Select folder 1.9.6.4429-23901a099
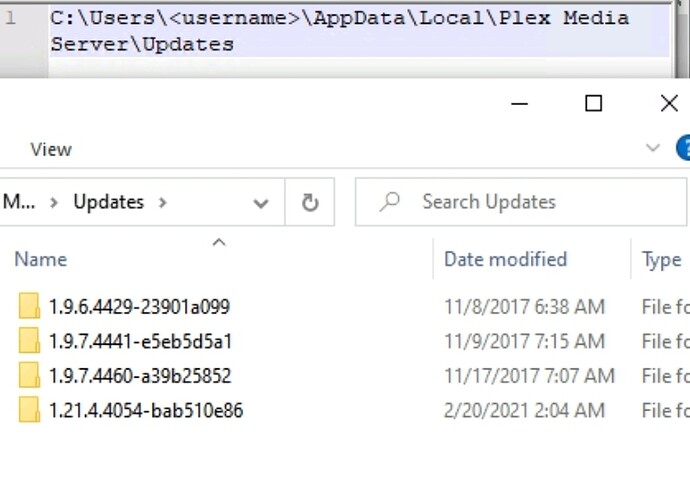The image size is (690, 480). click(139, 307)
